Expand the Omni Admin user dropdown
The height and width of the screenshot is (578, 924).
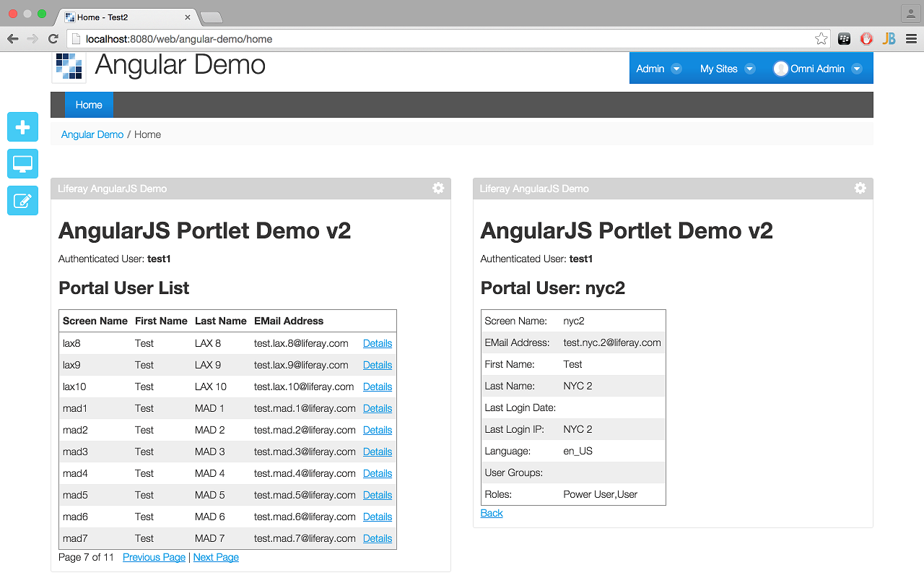(x=857, y=69)
